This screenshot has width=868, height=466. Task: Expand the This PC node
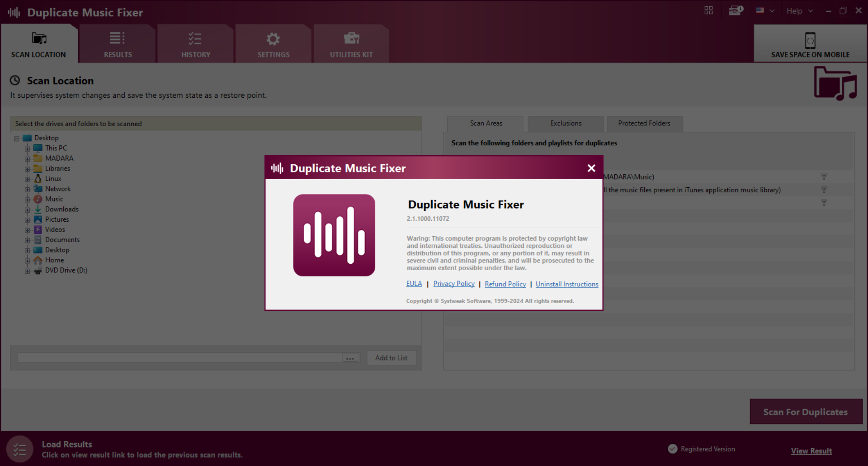(x=28, y=149)
